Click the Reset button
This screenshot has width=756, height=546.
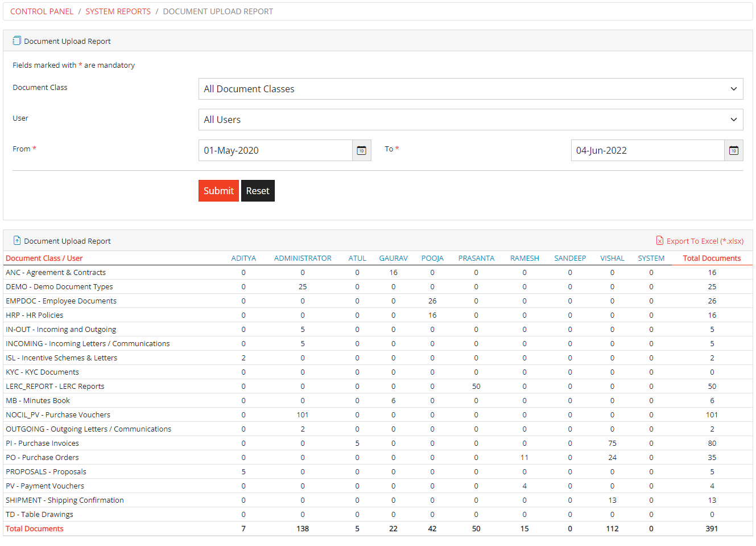258,191
